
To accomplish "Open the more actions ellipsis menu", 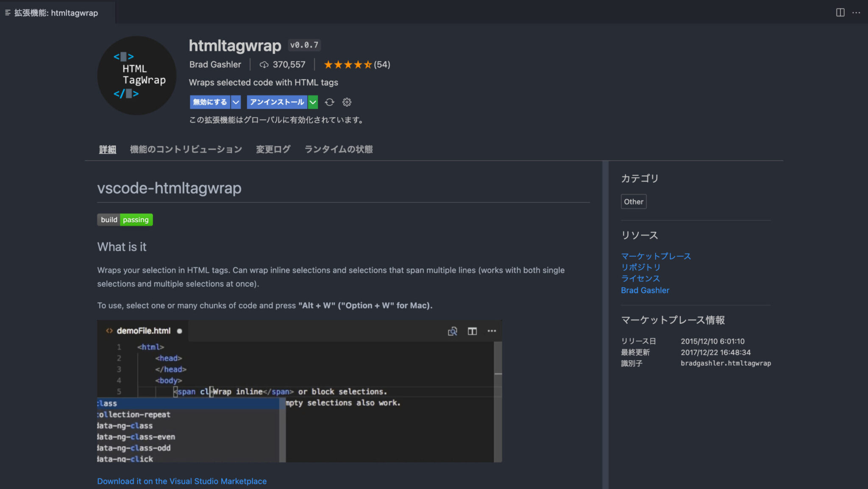I will 857,12.
